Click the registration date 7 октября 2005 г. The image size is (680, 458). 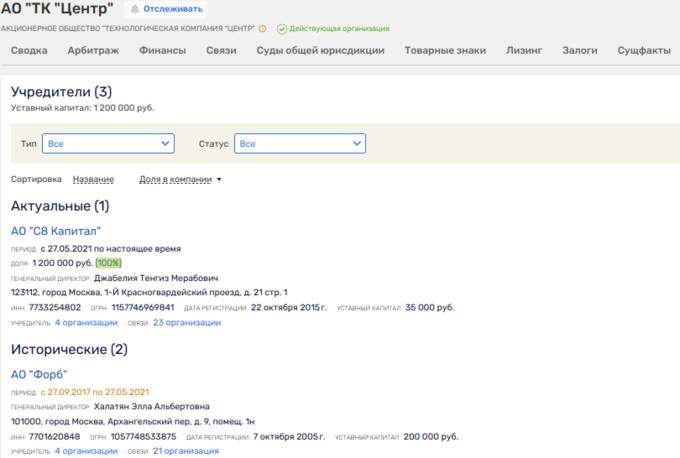click(x=289, y=437)
